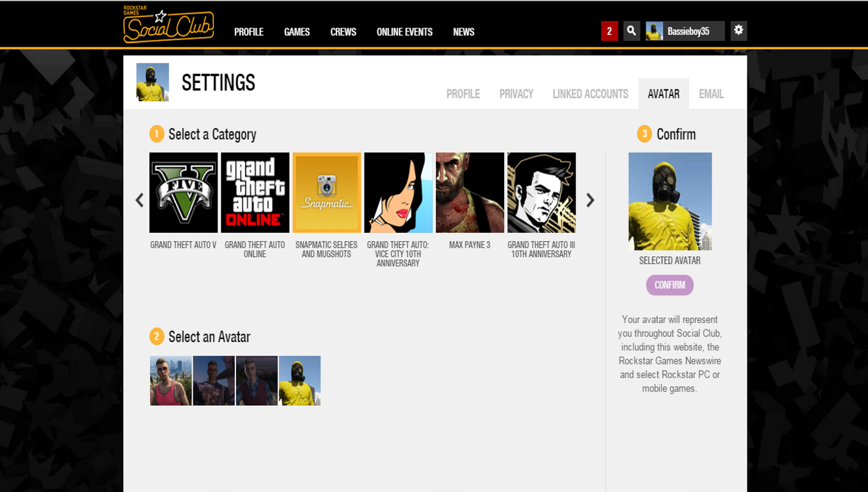Pick the Vice City 10th Anniversary category image
Viewport: 868px width, 492px height.
pos(398,193)
